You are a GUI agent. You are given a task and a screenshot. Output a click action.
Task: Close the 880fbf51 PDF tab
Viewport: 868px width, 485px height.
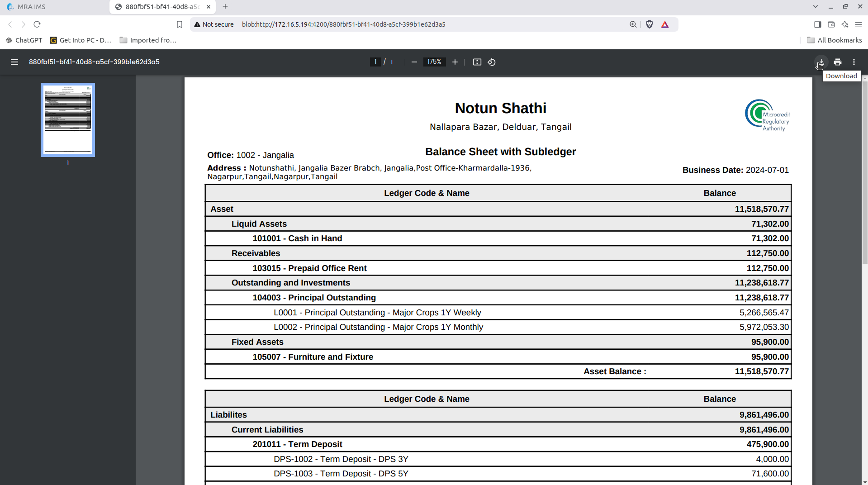(x=209, y=7)
